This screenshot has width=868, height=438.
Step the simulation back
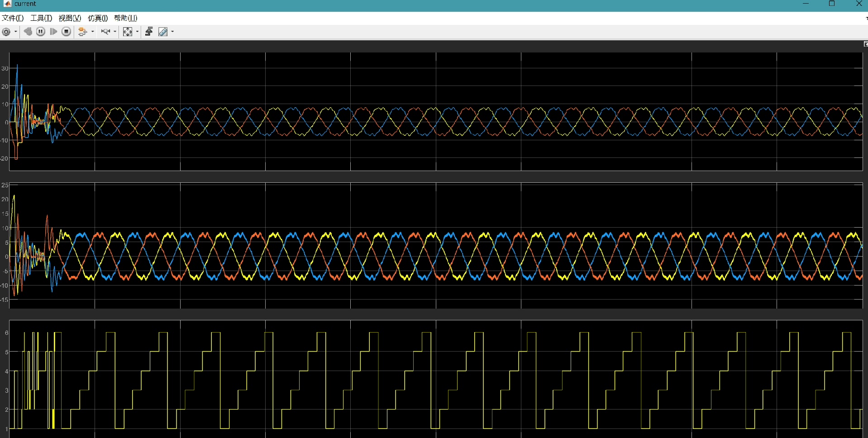[28, 32]
